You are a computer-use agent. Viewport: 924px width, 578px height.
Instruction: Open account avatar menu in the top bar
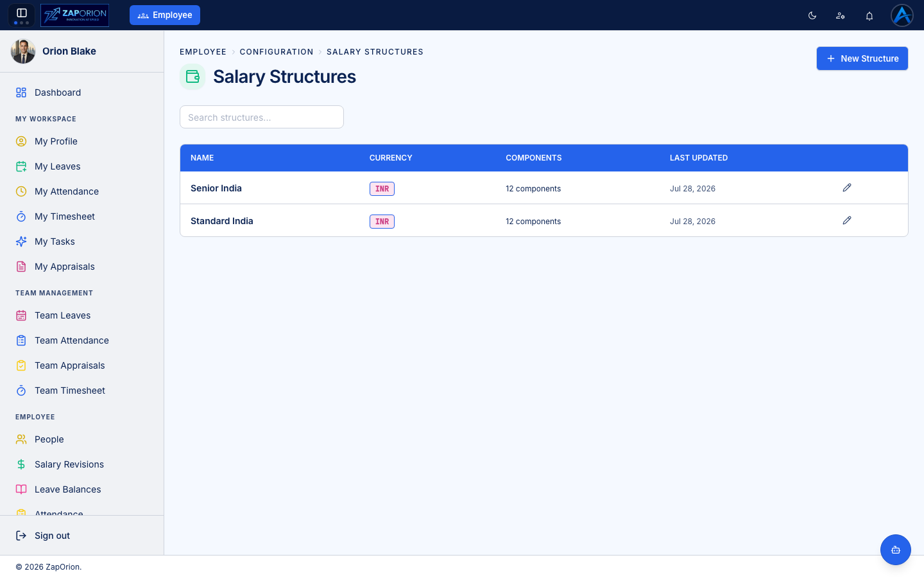[x=902, y=15]
